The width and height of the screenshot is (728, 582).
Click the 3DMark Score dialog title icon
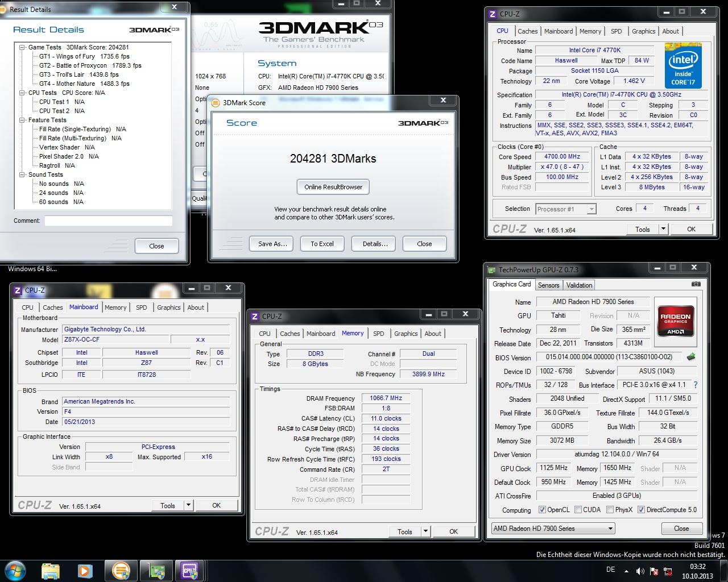(x=216, y=102)
